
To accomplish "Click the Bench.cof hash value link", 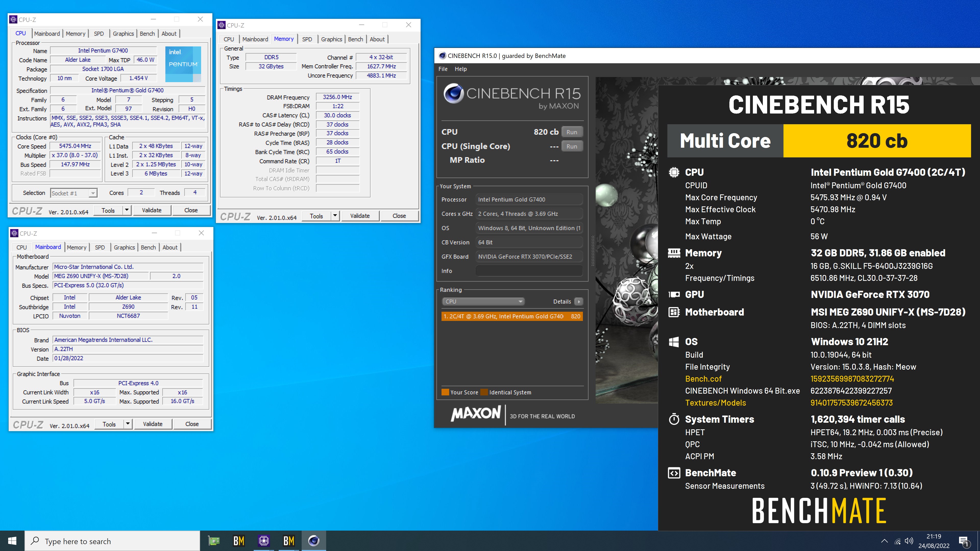I will pyautogui.click(x=852, y=379).
